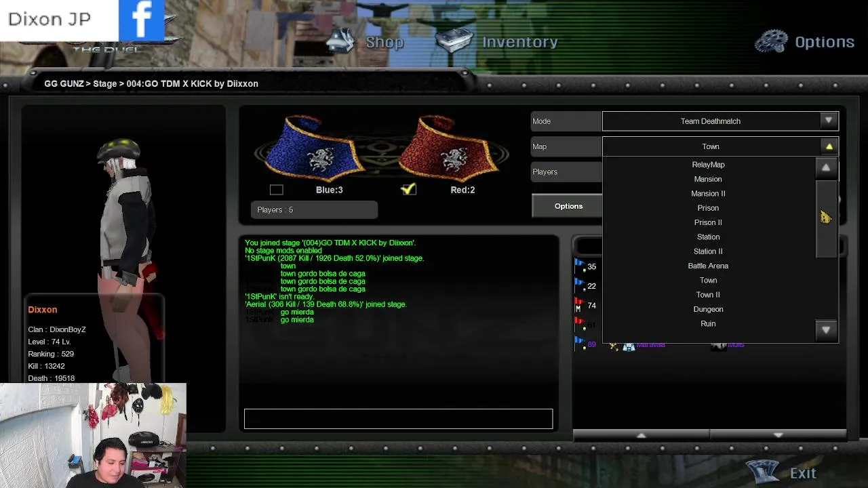Viewport: 868px width, 488px height.
Task: Choose RelayMap from the map list
Action: point(708,165)
